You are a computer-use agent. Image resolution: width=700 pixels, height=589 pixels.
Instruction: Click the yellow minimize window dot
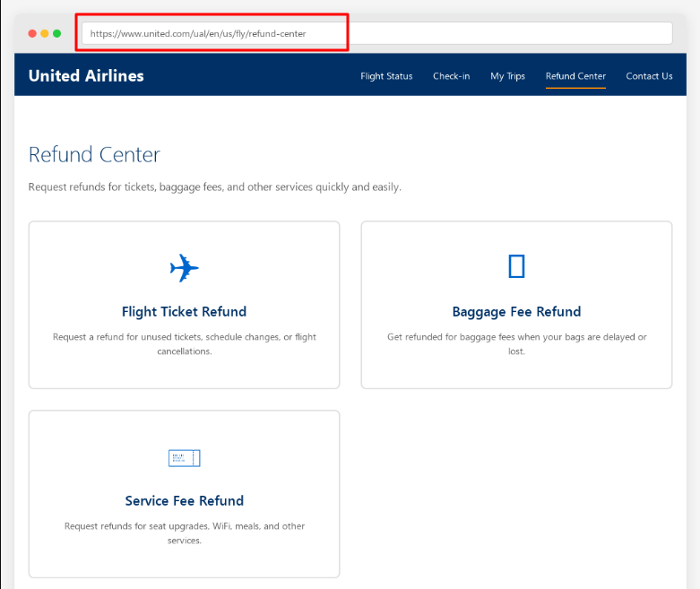45,33
